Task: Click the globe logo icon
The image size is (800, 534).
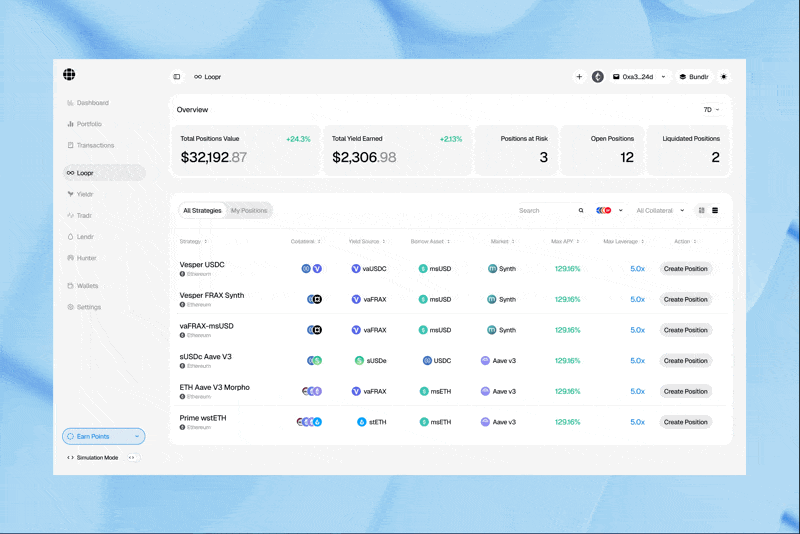Action: (x=69, y=74)
